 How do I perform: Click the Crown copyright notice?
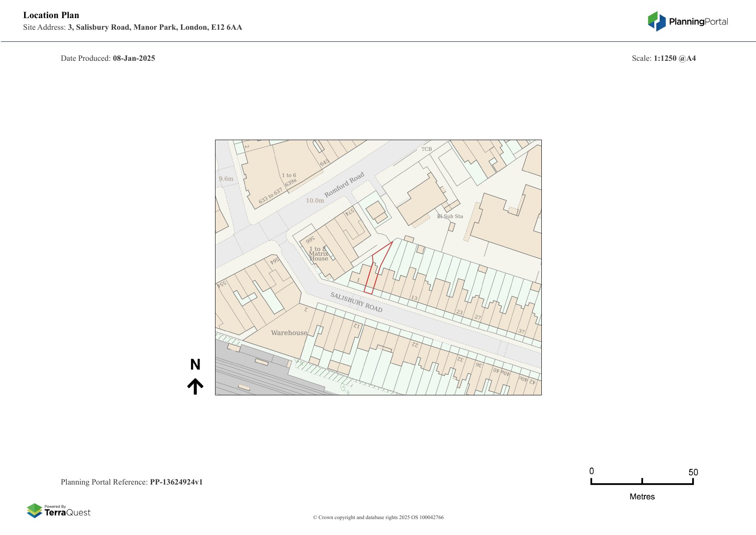(378, 517)
